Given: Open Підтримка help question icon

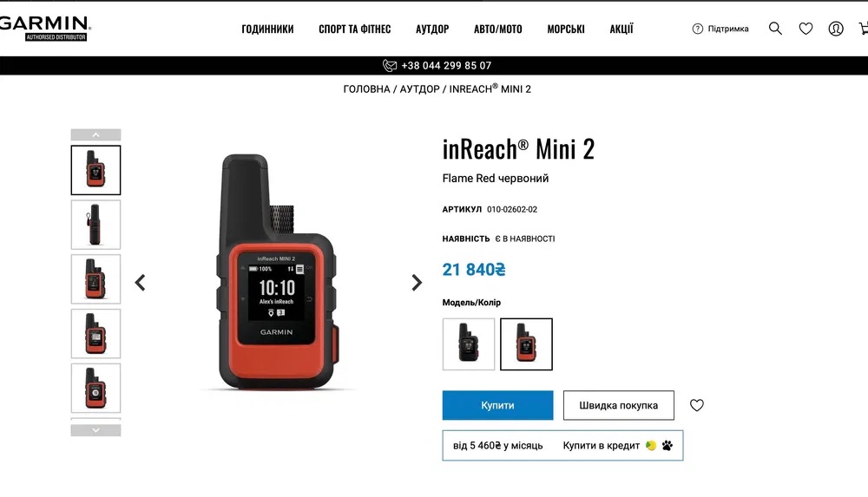Looking at the screenshot, I should pos(698,29).
